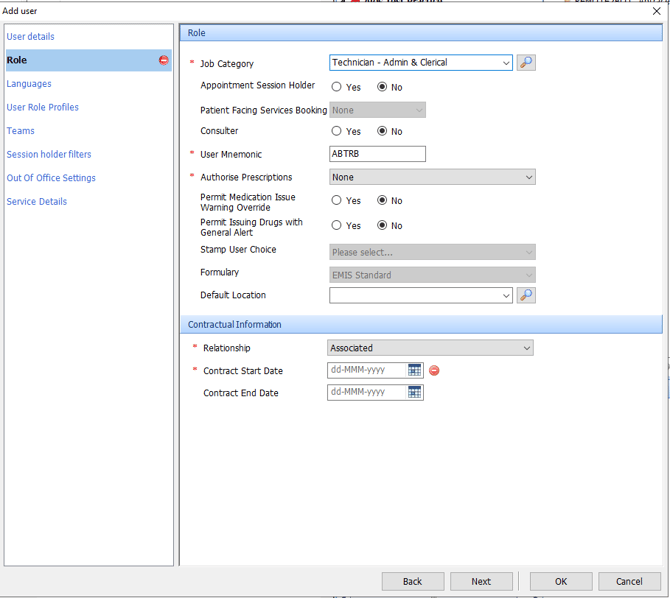The image size is (670, 598).
Task: Enable Permit Medication Issue Warning Override Yes
Action: pyautogui.click(x=337, y=201)
